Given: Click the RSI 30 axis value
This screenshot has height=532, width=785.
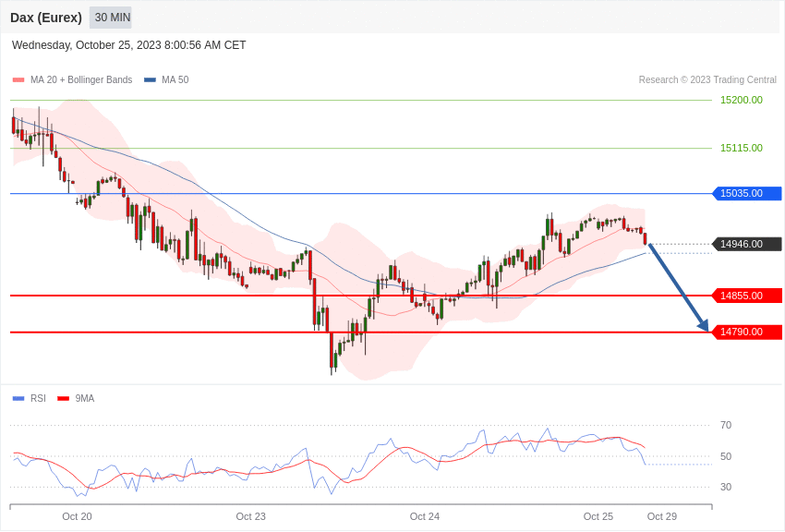Looking at the screenshot, I should click(x=726, y=487).
